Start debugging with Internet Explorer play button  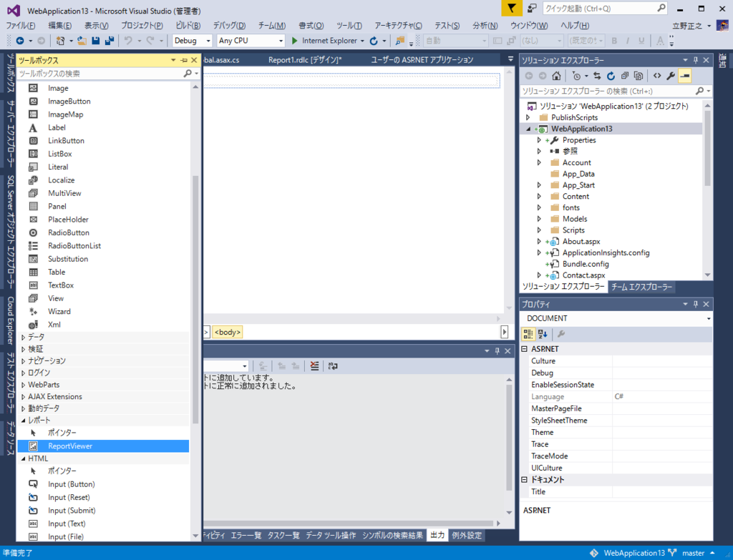point(294,41)
